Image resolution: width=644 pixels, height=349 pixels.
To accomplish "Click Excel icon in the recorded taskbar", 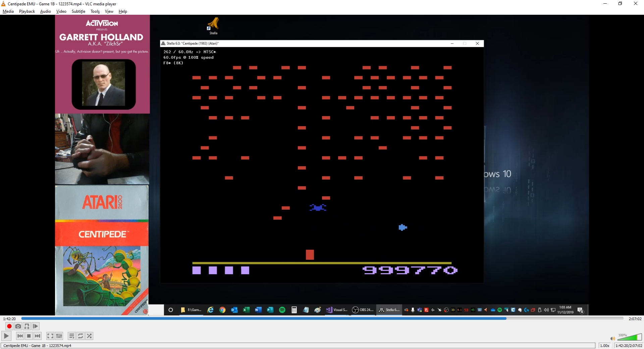I will (x=246, y=310).
